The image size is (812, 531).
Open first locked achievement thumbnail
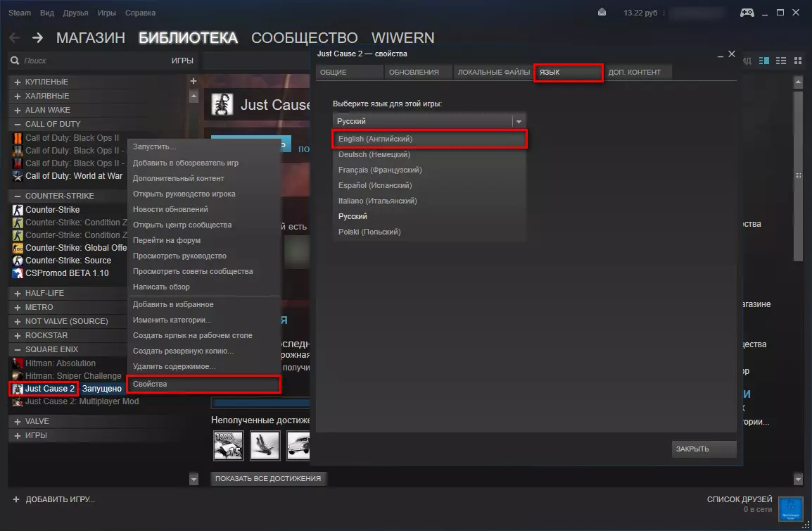click(229, 446)
